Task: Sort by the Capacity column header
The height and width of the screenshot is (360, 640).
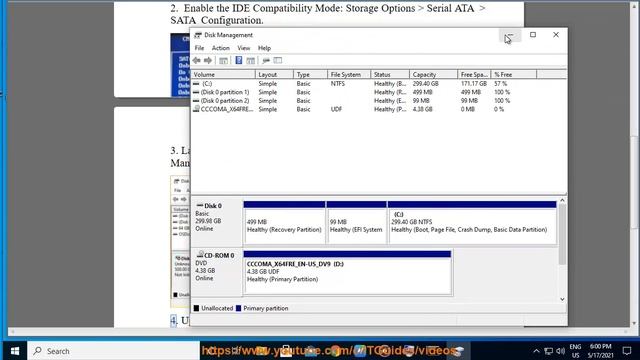Action: 433,75
